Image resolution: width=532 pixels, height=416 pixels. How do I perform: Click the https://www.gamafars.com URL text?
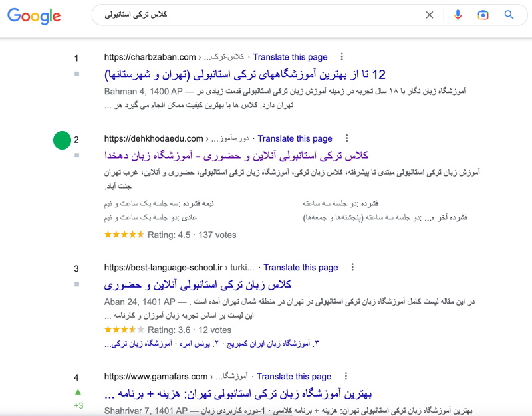click(156, 377)
